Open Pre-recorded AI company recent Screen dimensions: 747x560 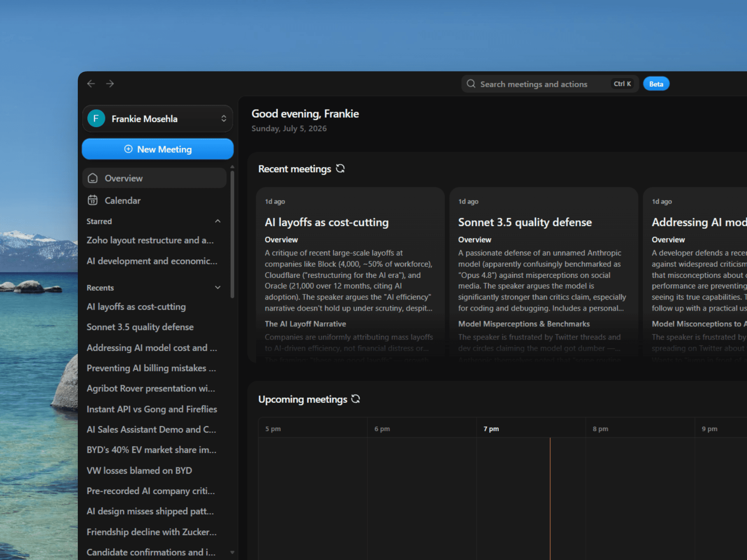(151, 491)
